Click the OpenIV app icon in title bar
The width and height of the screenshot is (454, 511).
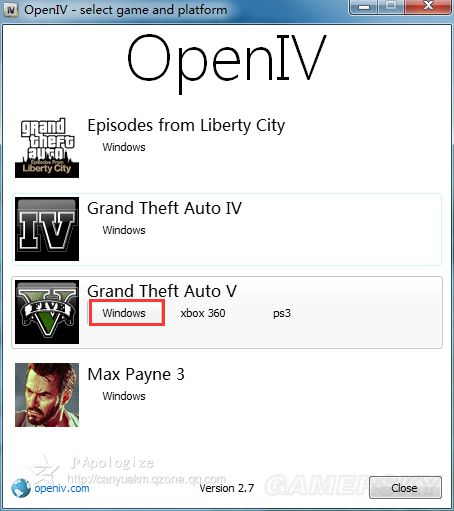[11, 10]
